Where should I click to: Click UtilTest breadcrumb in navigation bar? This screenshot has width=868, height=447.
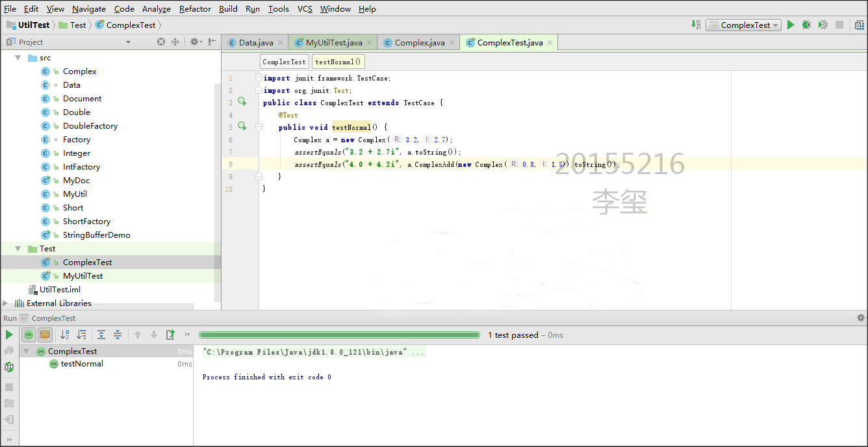(29, 25)
